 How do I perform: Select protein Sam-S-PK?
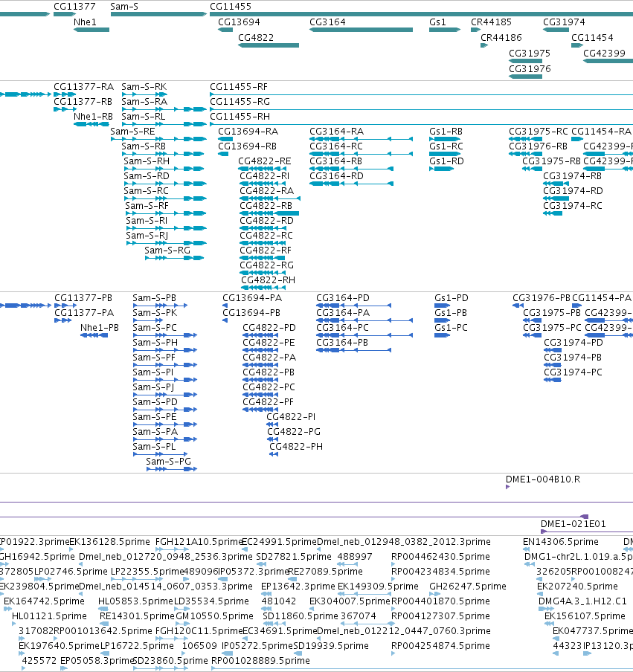(155, 313)
